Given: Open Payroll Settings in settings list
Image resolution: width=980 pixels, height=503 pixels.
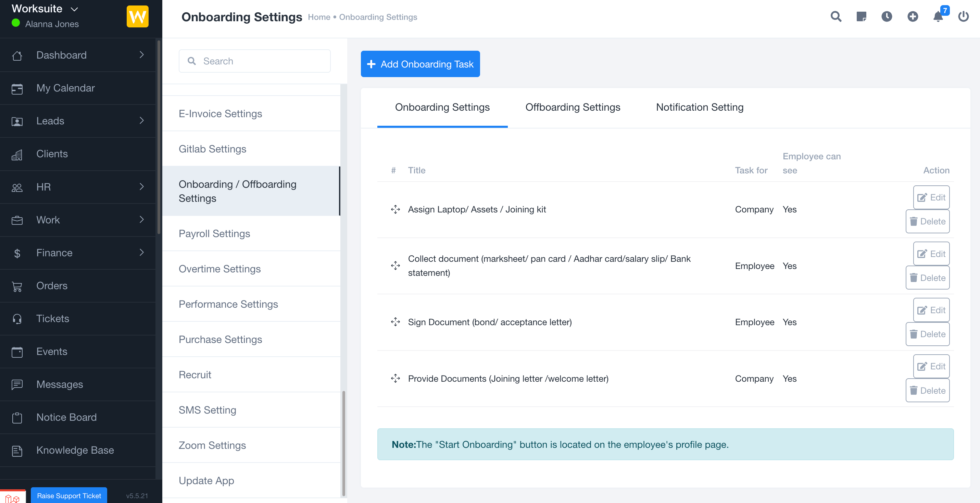Looking at the screenshot, I should 214,233.
